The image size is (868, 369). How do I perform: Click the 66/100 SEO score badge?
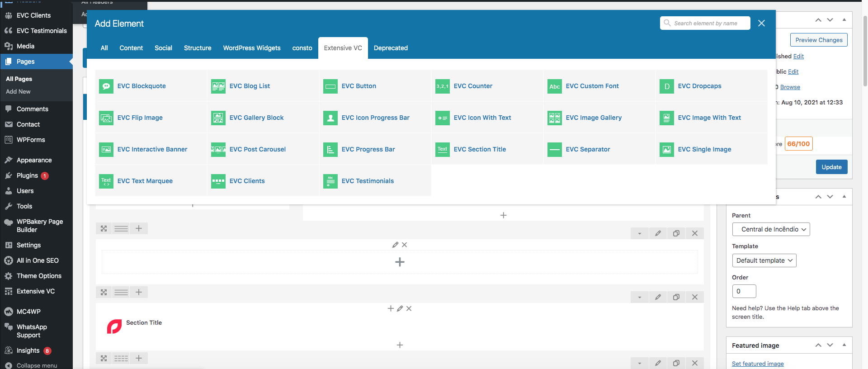798,144
